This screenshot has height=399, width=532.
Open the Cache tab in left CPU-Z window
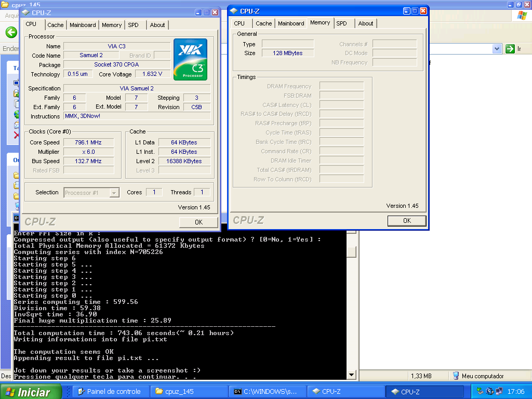55,25
